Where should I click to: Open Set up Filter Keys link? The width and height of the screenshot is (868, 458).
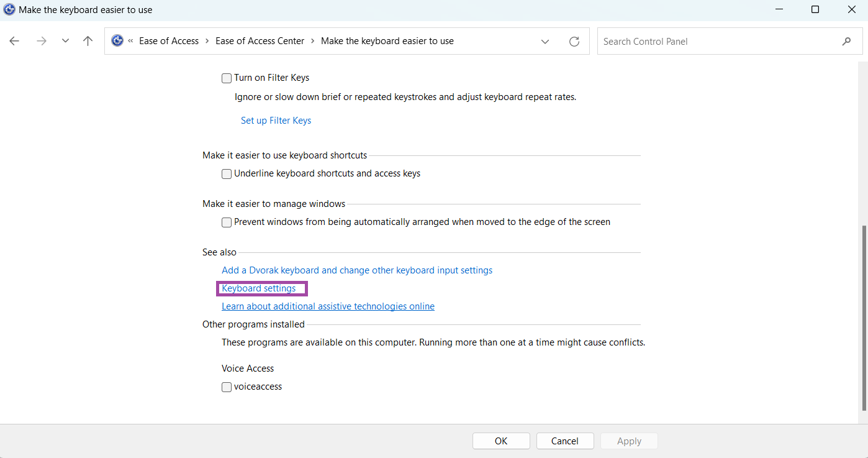tap(276, 121)
